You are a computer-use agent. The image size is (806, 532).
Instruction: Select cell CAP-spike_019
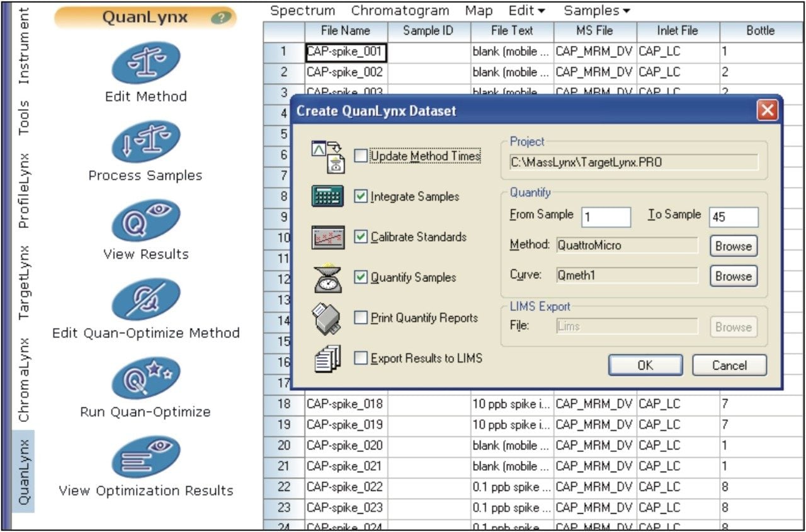coord(346,424)
